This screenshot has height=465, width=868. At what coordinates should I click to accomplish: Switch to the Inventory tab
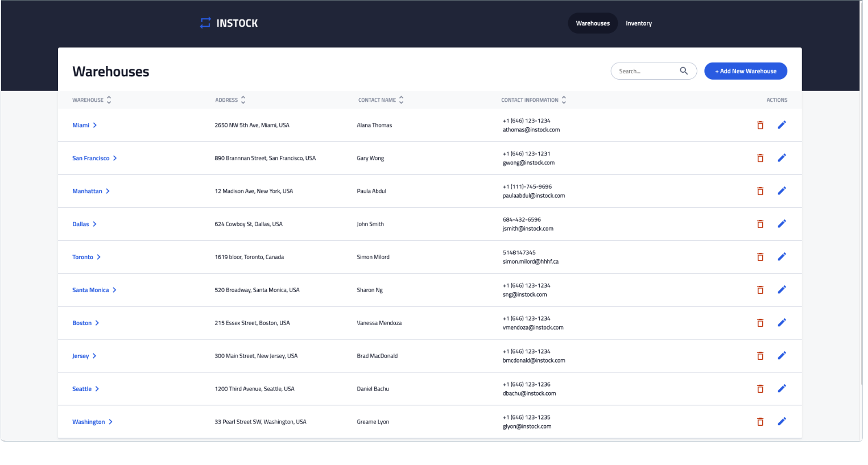pyautogui.click(x=638, y=23)
